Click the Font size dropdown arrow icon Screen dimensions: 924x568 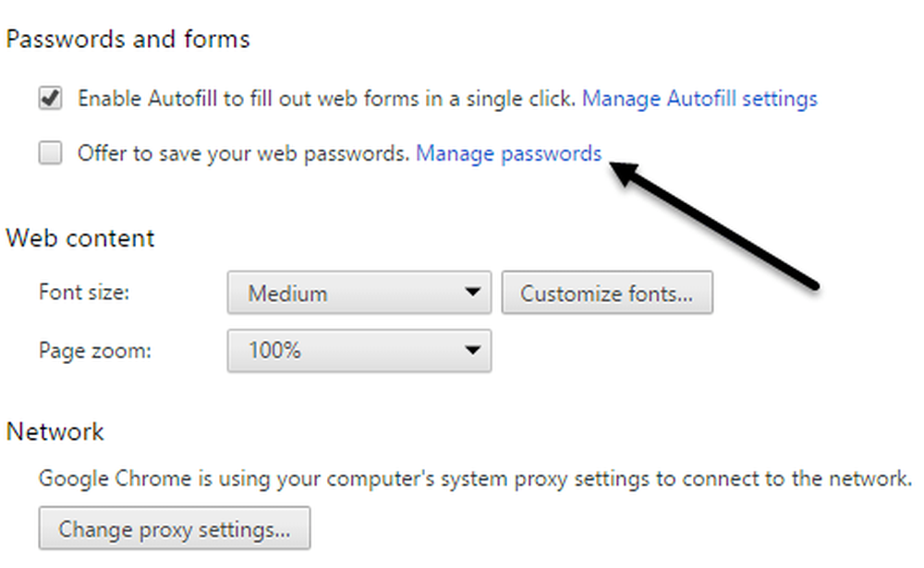pos(472,292)
